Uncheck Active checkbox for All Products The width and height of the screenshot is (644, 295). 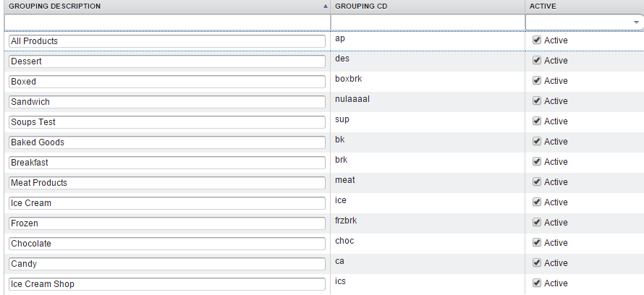pyautogui.click(x=537, y=40)
